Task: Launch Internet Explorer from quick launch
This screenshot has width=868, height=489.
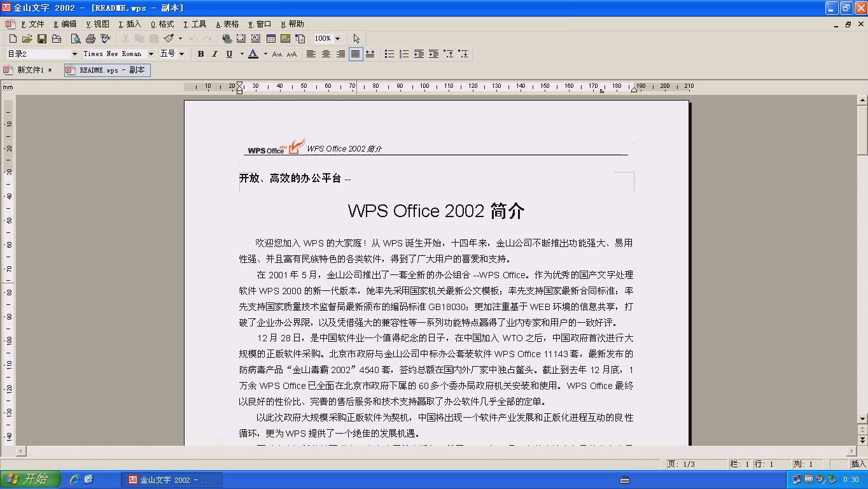Action: 74,479
